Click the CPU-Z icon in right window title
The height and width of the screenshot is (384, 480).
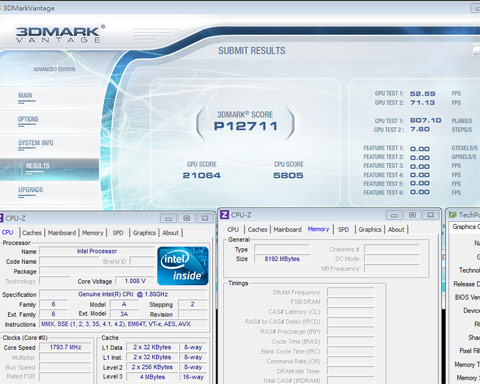225,215
